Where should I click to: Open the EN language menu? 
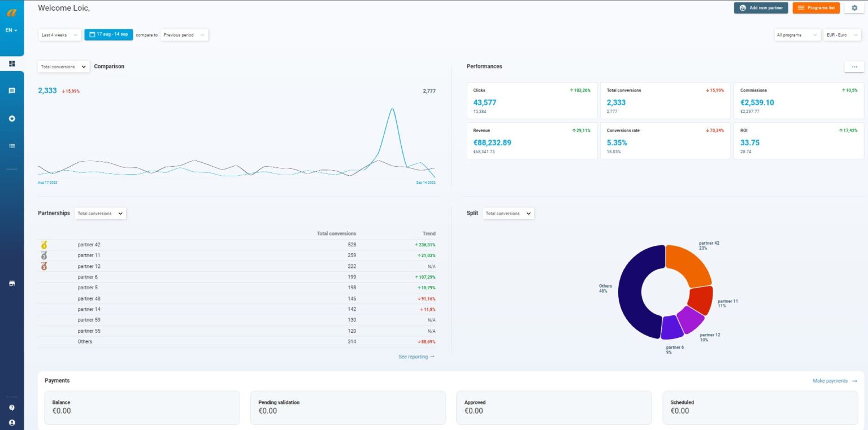(x=11, y=29)
